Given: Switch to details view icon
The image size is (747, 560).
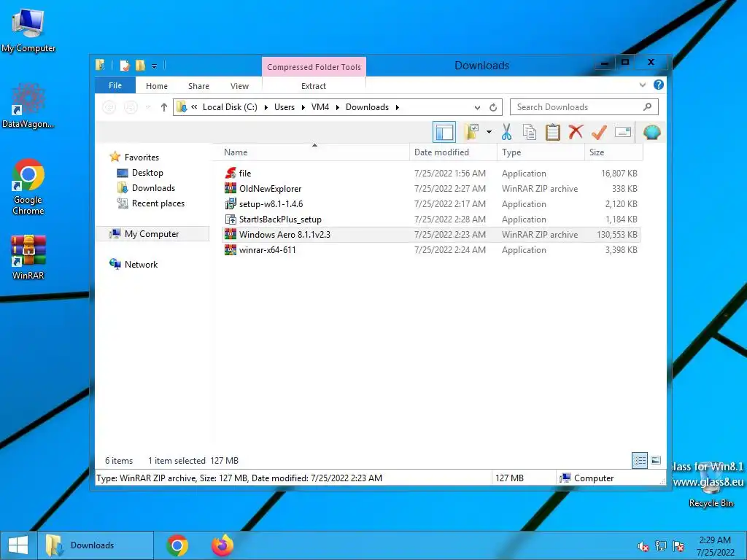Looking at the screenshot, I should [x=640, y=460].
